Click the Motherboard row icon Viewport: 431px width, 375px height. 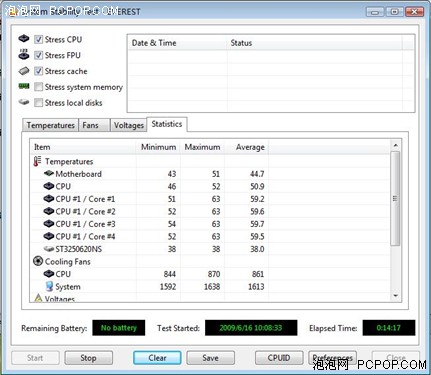point(49,173)
